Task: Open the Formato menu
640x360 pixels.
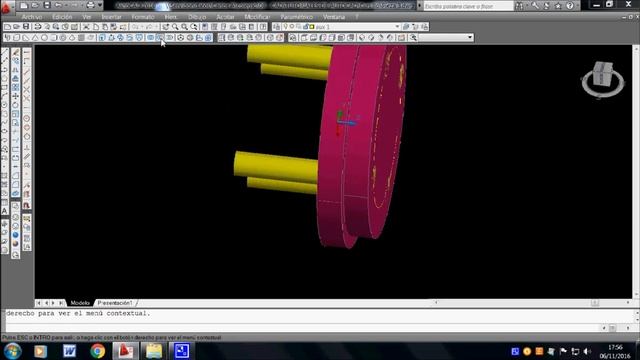Action: pyautogui.click(x=143, y=17)
